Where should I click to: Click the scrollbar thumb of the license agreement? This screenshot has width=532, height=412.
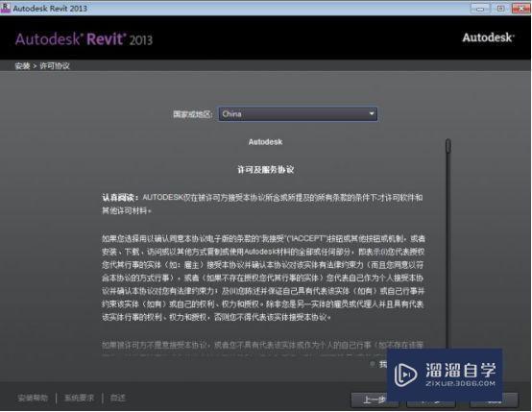(448, 146)
